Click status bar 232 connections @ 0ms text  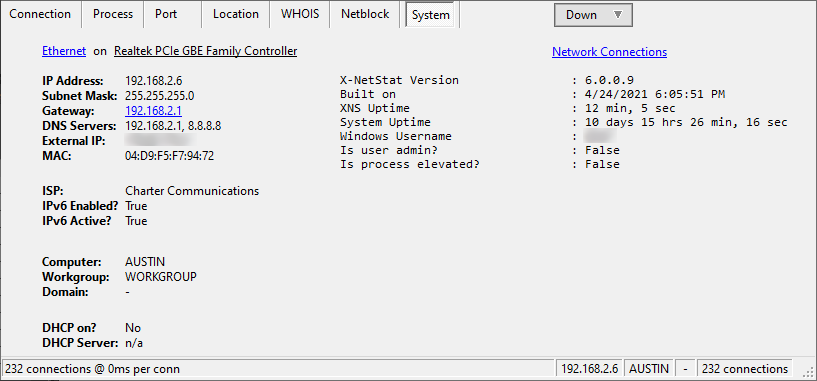coord(93,369)
